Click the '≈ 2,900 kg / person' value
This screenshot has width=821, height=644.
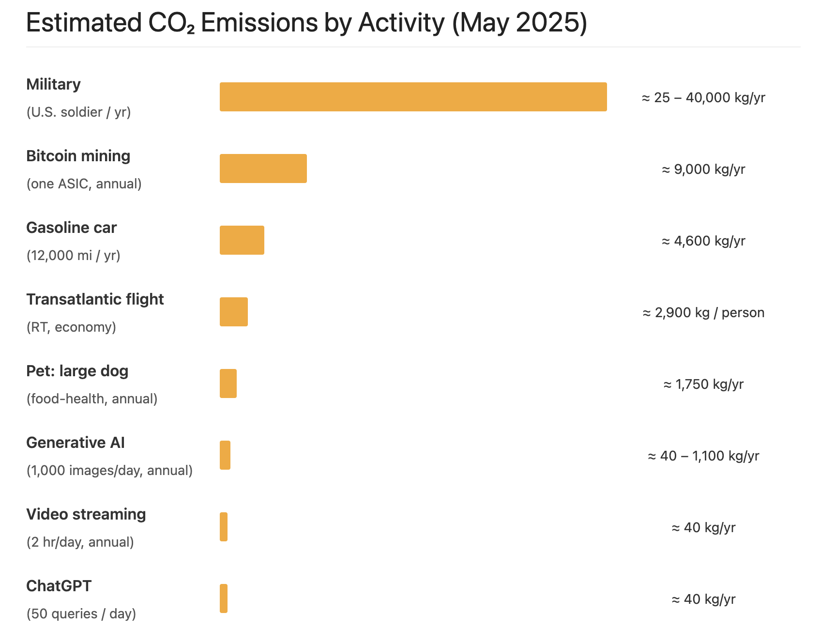tap(703, 313)
